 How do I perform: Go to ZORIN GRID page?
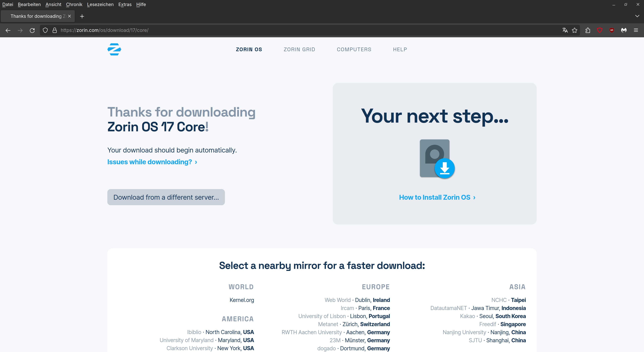pyautogui.click(x=299, y=50)
